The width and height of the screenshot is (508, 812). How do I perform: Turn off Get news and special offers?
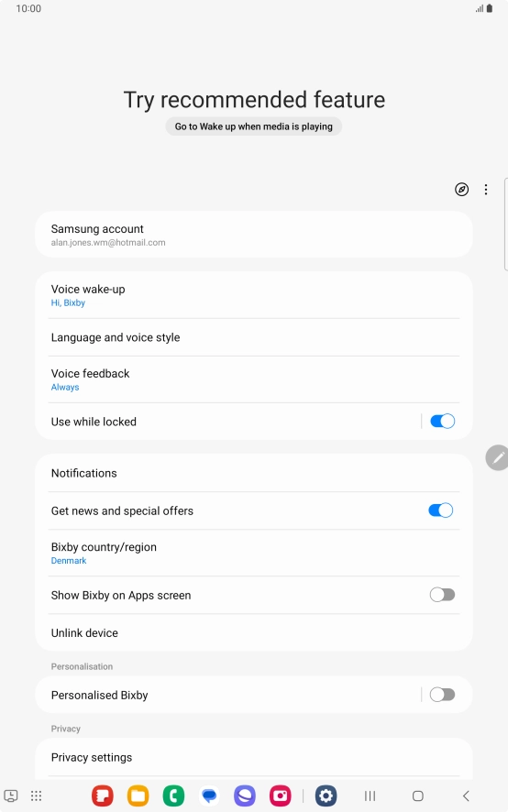click(441, 510)
